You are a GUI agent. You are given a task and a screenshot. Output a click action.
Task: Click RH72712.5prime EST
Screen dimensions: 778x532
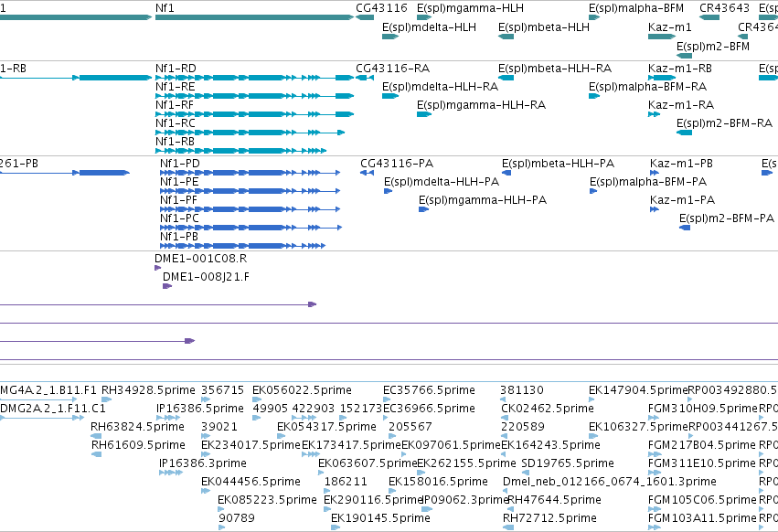tap(508, 527)
